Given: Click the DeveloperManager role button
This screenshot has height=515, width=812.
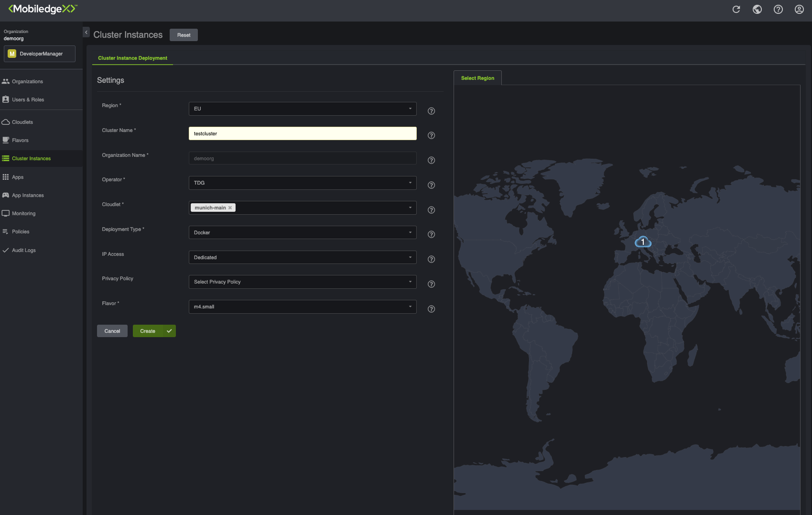Looking at the screenshot, I should click(40, 54).
